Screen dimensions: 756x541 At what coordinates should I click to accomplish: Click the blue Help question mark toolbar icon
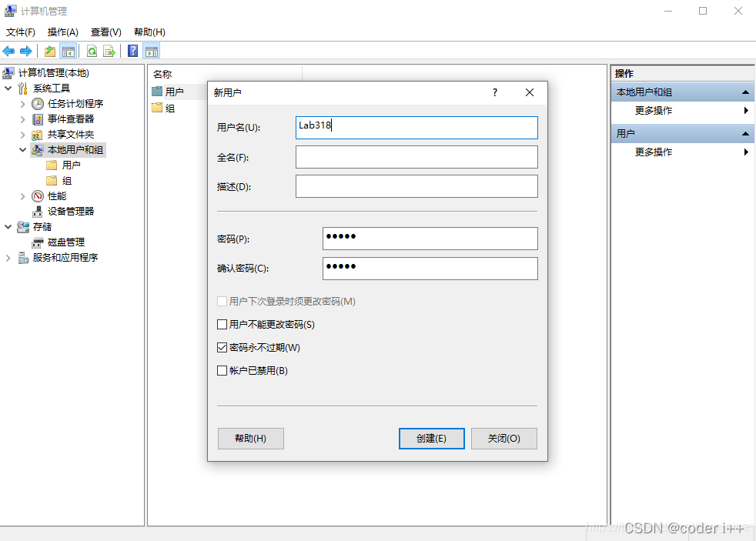click(x=132, y=51)
